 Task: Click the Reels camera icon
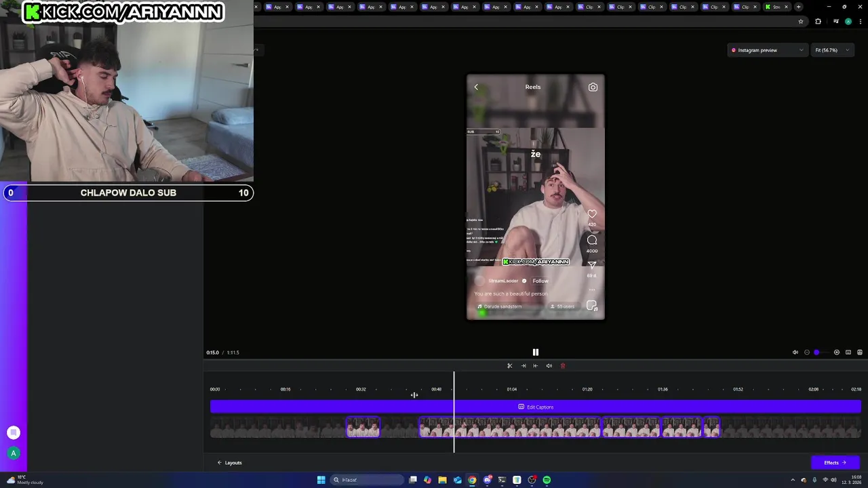593,87
